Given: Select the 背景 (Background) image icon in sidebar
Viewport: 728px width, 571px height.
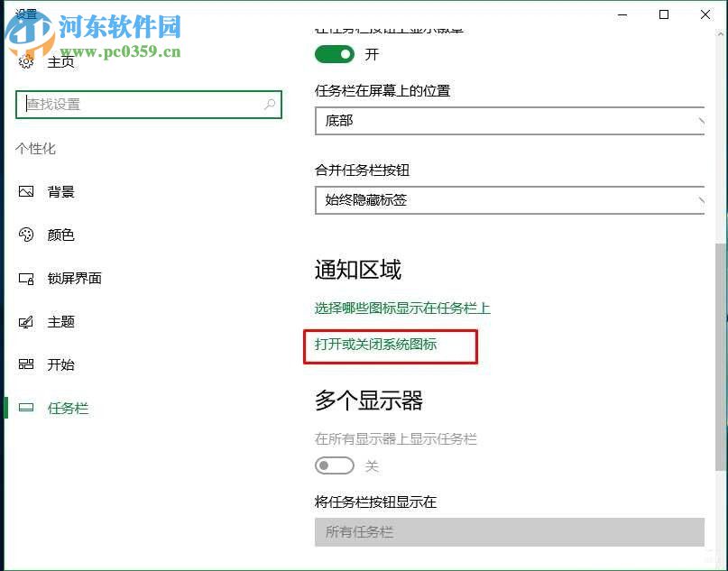Looking at the screenshot, I should click(28, 191).
